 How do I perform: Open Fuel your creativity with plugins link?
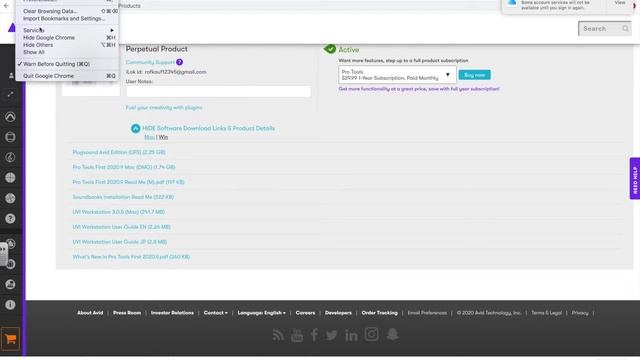(164, 108)
